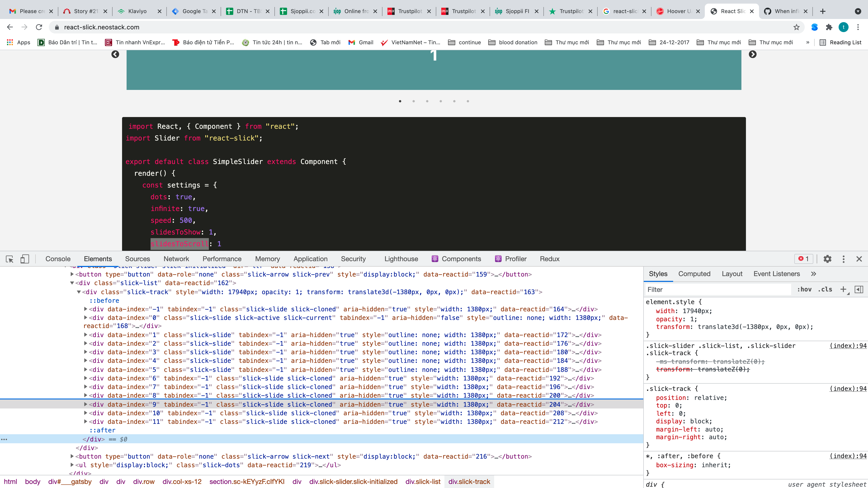Switch to the Console tab
The height and width of the screenshot is (488, 868).
(58, 259)
